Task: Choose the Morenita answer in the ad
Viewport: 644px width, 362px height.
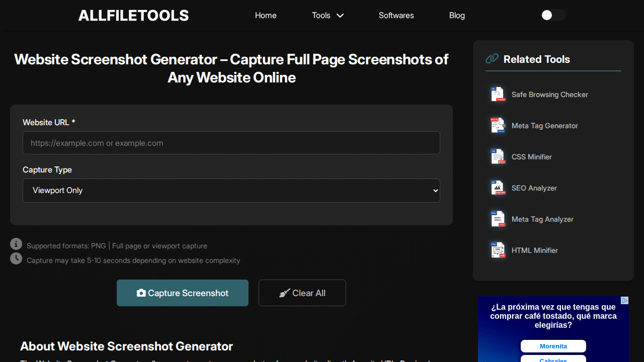Action: (553, 346)
